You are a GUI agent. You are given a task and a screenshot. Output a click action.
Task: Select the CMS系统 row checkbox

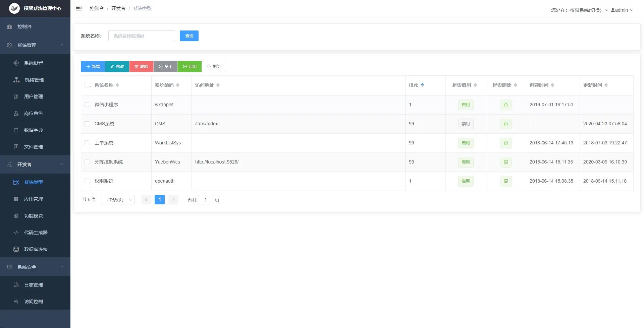(87, 124)
